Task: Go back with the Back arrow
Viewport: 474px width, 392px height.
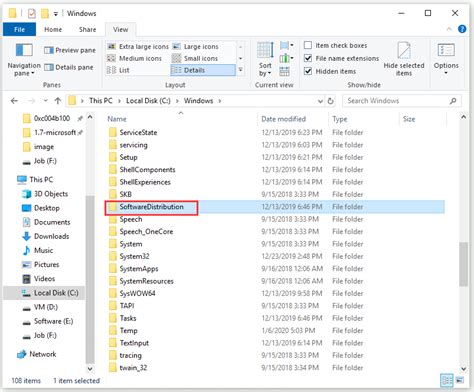Action: [x=14, y=101]
